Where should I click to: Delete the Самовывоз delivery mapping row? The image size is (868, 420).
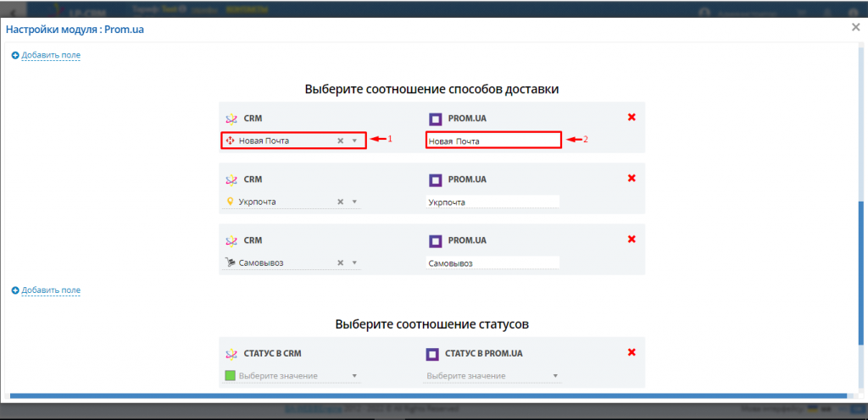[x=632, y=240]
